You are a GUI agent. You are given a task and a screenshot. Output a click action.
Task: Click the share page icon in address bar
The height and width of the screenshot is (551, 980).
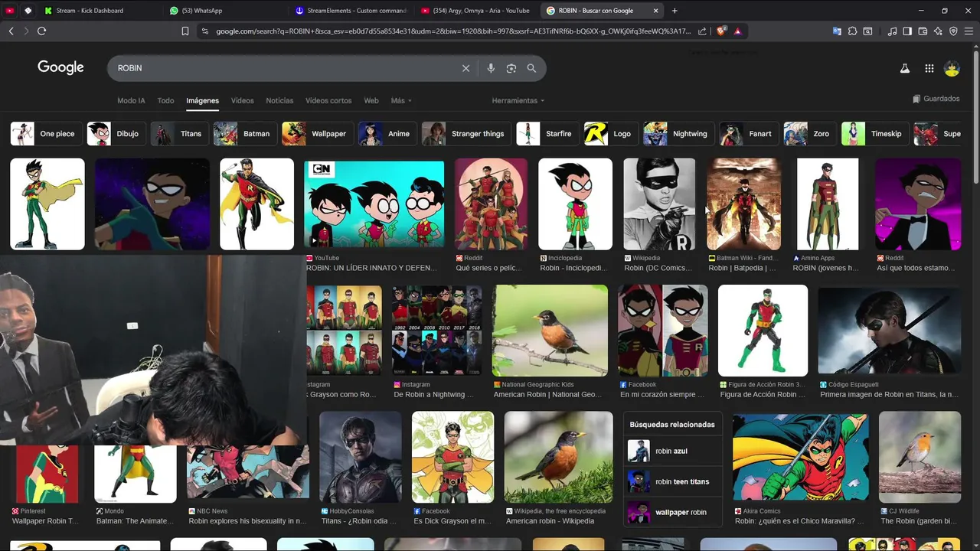702,31
